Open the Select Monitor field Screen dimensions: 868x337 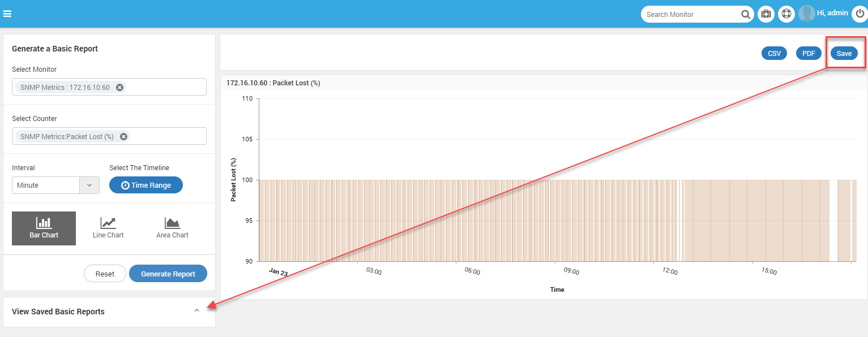point(109,87)
